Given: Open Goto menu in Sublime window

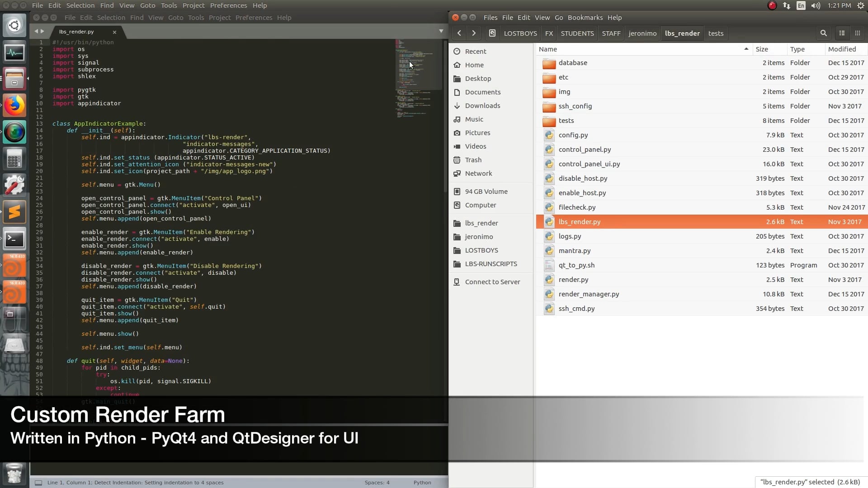Looking at the screenshot, I should click(176, 18).
